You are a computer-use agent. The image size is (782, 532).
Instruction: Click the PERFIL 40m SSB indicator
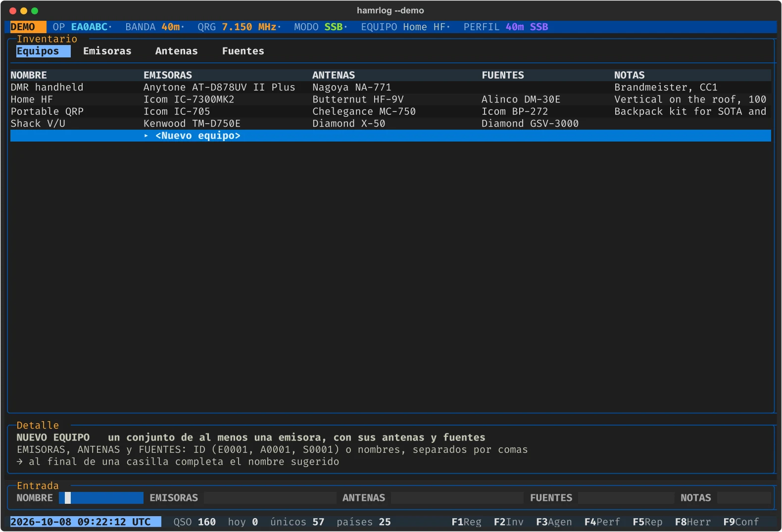(506, 27)
